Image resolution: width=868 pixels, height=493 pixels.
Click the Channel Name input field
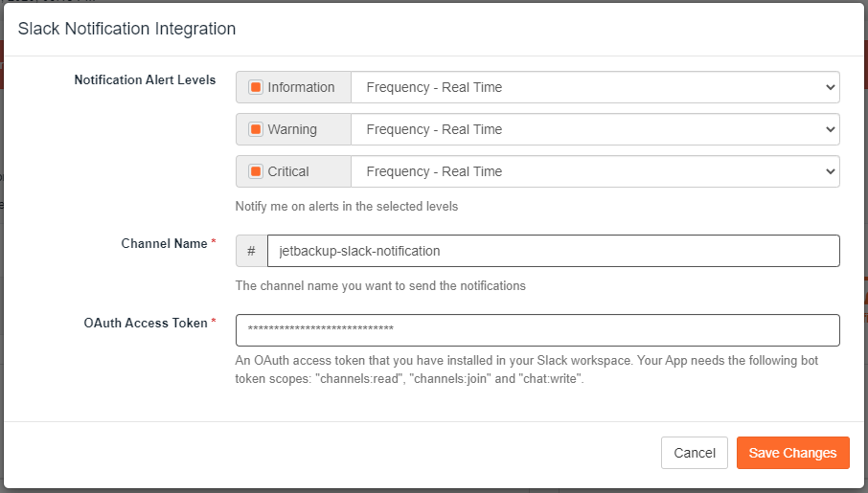click(x=554, y=251)
